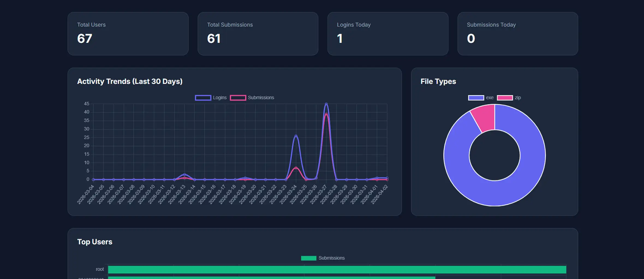Click the logins peak point on 2026-03-24
This screenshot has width=644, height=279.
click(x=296, y=136)
